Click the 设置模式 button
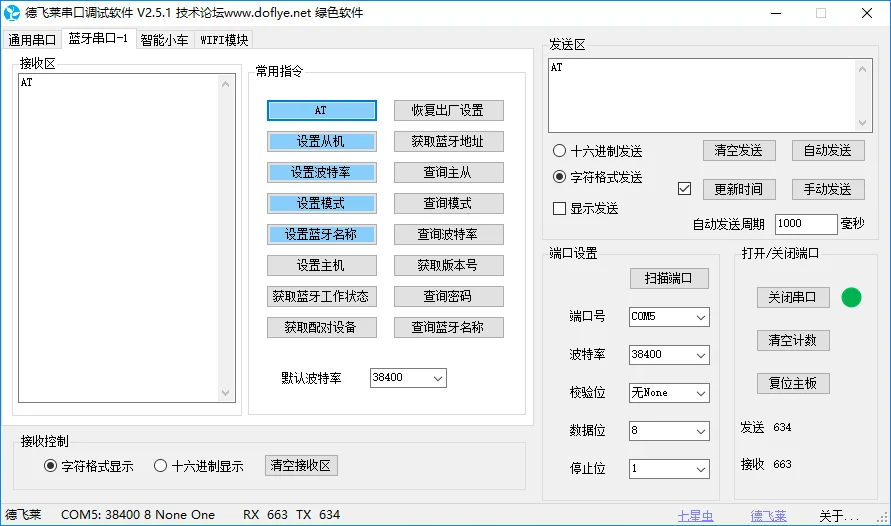Image resolution: width=891 pixels, height=526 pixels. tap(322, 203)
